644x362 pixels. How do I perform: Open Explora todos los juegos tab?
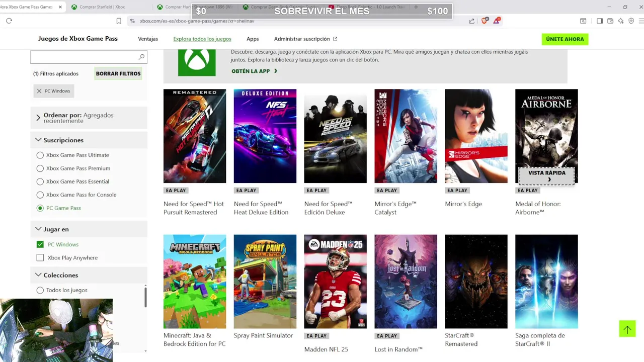tap(202, 39)
